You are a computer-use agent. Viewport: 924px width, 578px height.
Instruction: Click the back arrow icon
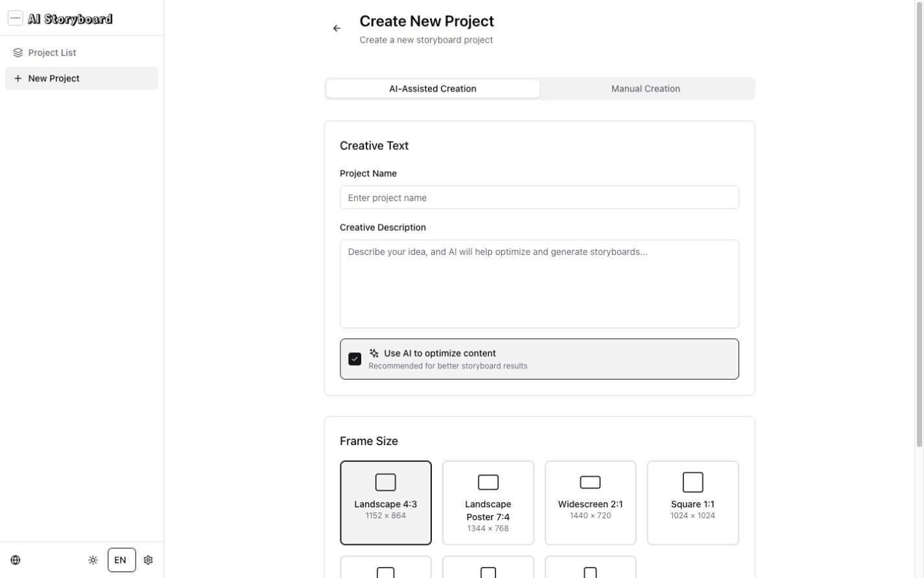(337, 29)
